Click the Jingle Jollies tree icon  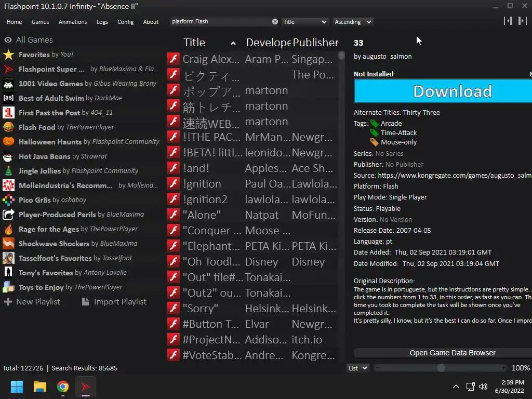click(x=8, y=171)
